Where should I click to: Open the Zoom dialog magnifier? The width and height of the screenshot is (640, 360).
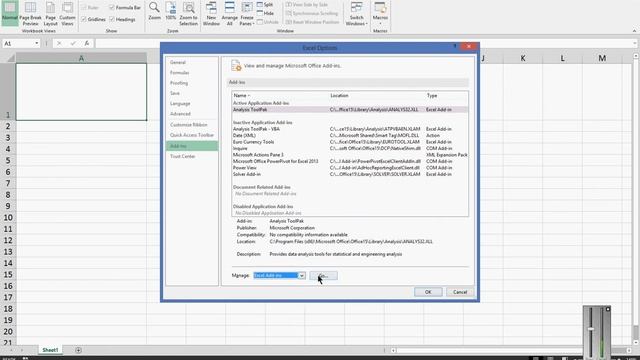(154, 11)
